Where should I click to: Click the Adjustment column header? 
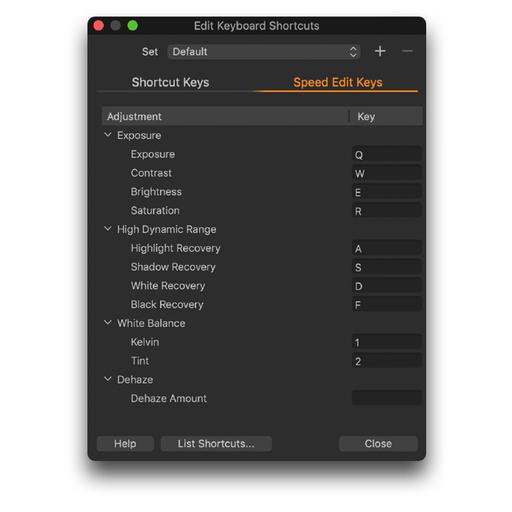[225, 116]
